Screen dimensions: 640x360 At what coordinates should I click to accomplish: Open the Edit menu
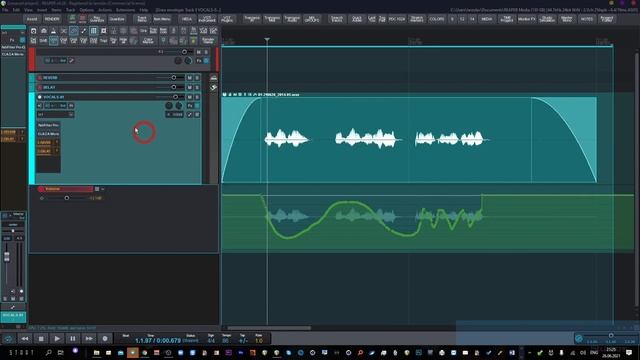tap(16, 10)
